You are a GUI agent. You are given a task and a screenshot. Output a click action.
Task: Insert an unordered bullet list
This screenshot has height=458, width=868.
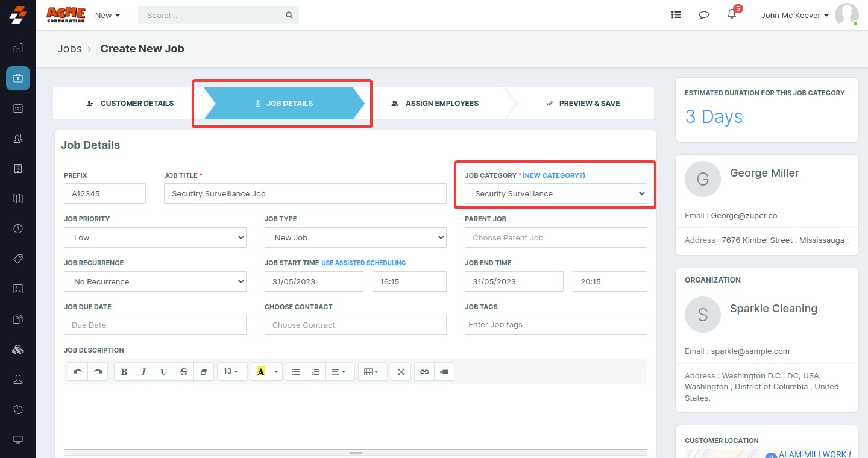(296, 372)
